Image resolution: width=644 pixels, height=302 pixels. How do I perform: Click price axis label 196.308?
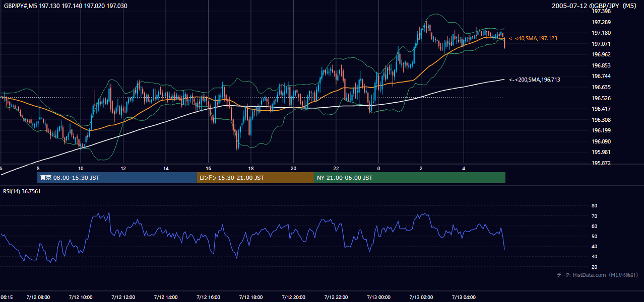[601, 120]
